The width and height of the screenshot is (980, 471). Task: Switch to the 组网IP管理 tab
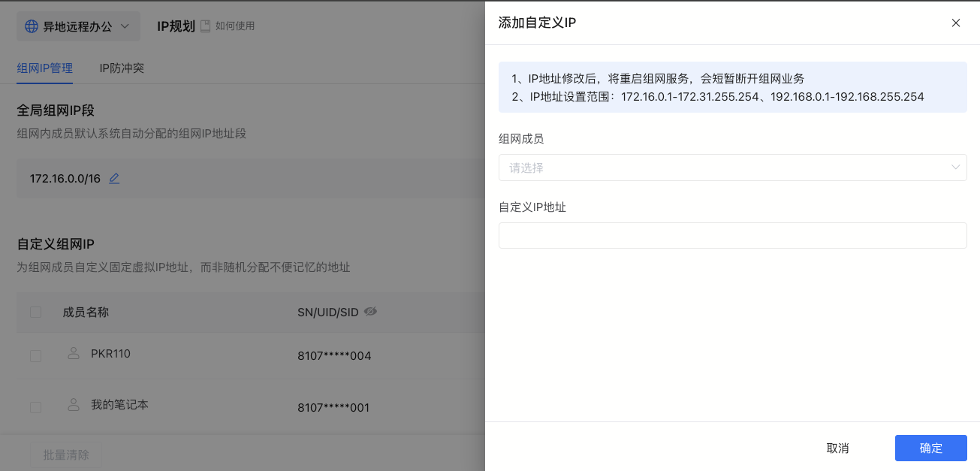click(x=44, y=68)
